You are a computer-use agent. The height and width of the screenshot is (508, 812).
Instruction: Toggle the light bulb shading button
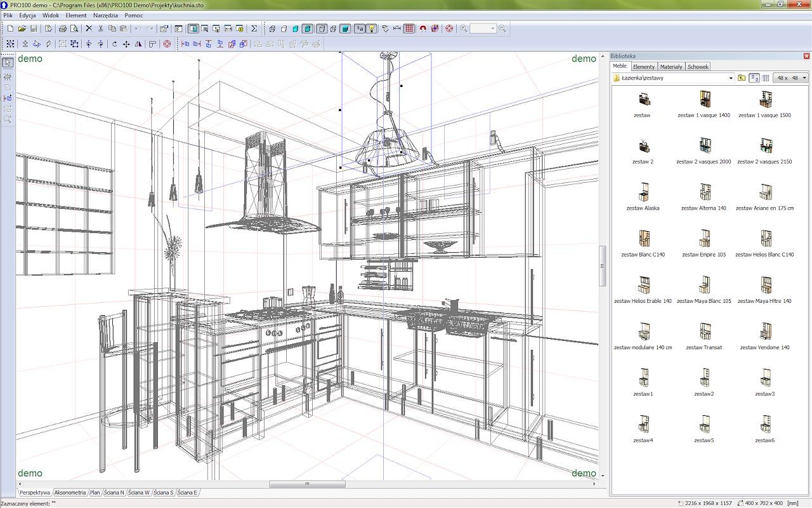372,29
